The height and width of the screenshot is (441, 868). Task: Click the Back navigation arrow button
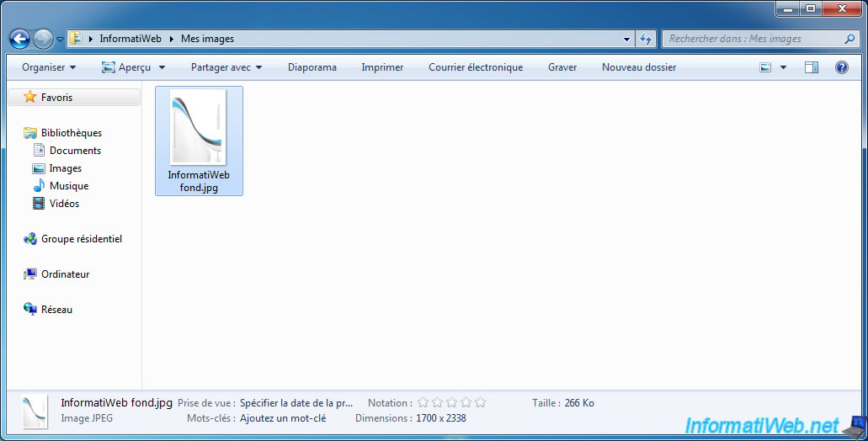click(19, 39)
